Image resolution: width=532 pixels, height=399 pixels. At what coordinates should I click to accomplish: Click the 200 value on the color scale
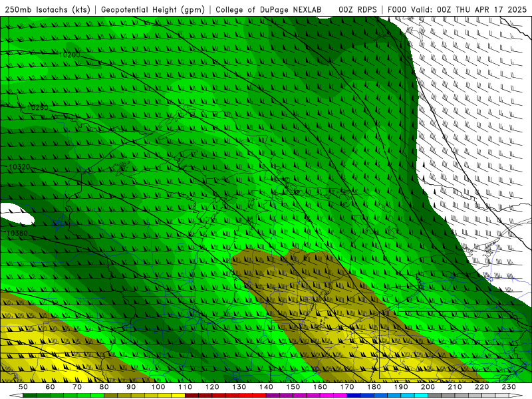tap(428, 387)
